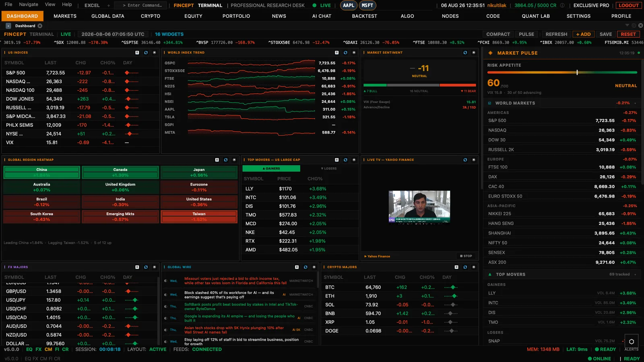This screenshot has height=362, width=644.
Task: Open the File menu
Action: 8,4
